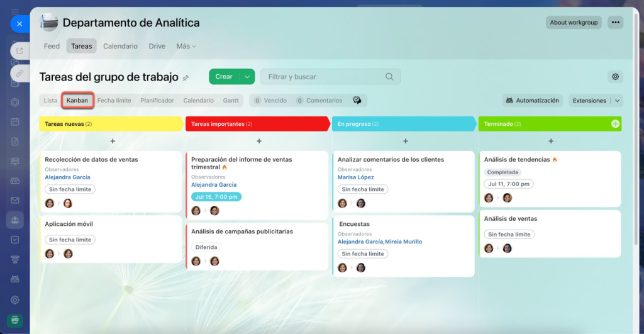Click the search magnifier icon

390,77
